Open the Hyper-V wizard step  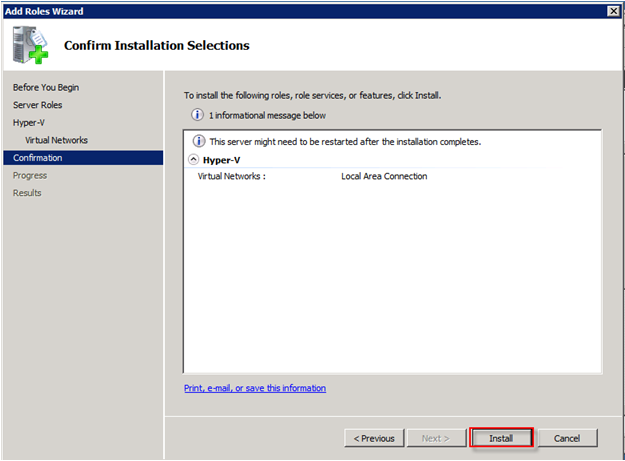click(29, 122)
